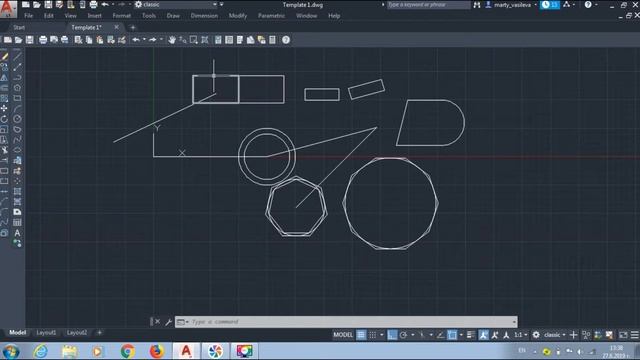This screenshot has height=360, width=640.
Task: Toggle Ortho mode in status bar
Action: [392, 335]
